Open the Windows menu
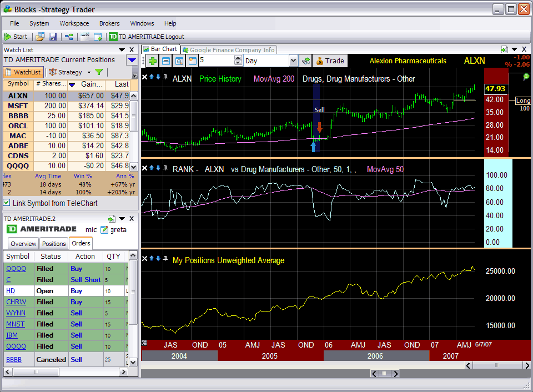This screenshot has height=392, width=533. (x=142, y=23)
